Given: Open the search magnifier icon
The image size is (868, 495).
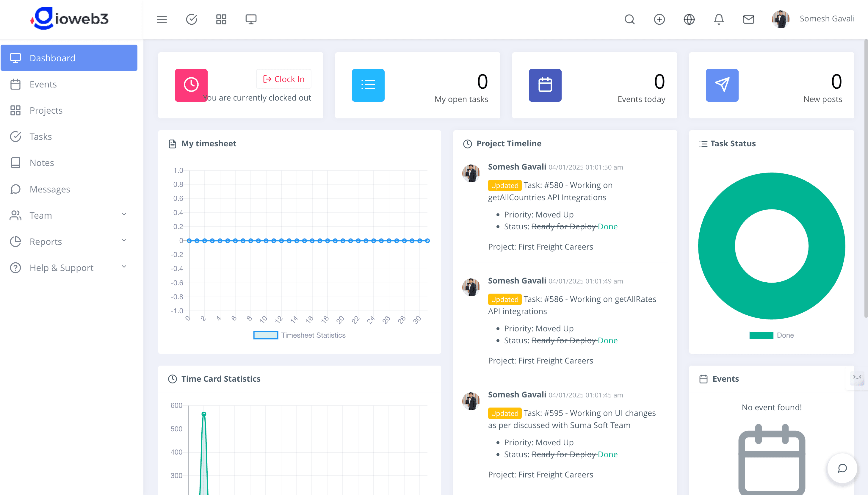Looking at the screenshot, I should coord(629,19).
